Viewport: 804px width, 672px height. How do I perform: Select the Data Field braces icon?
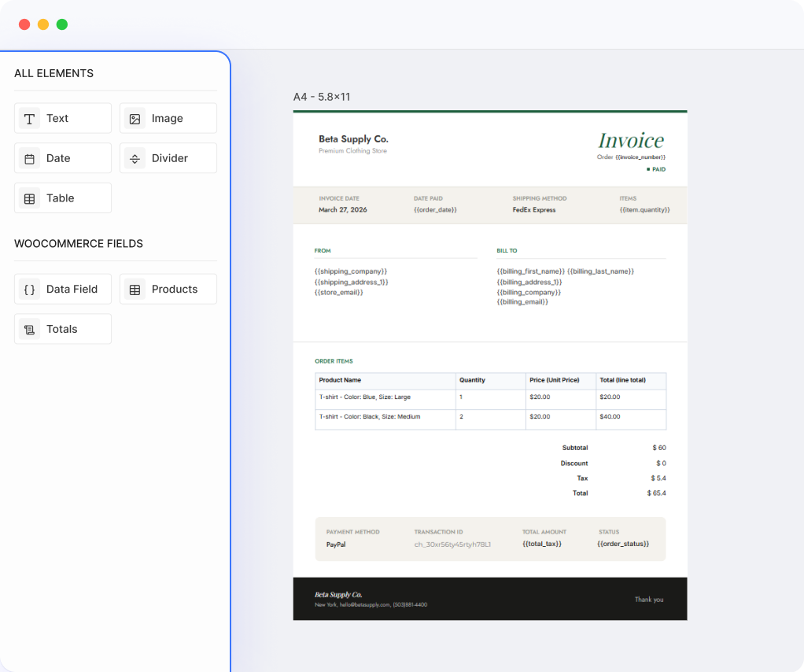[29, 290]
